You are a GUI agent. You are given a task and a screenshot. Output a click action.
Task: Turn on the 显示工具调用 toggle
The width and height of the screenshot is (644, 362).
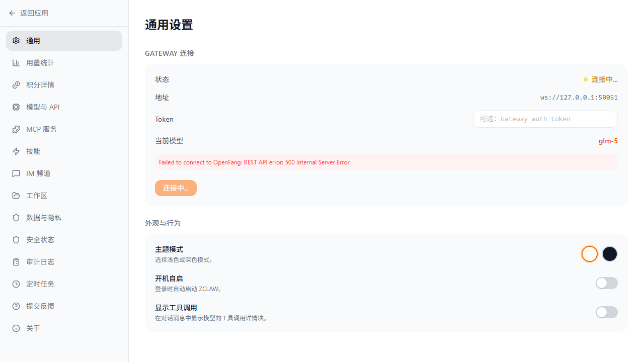click(606, 312)
